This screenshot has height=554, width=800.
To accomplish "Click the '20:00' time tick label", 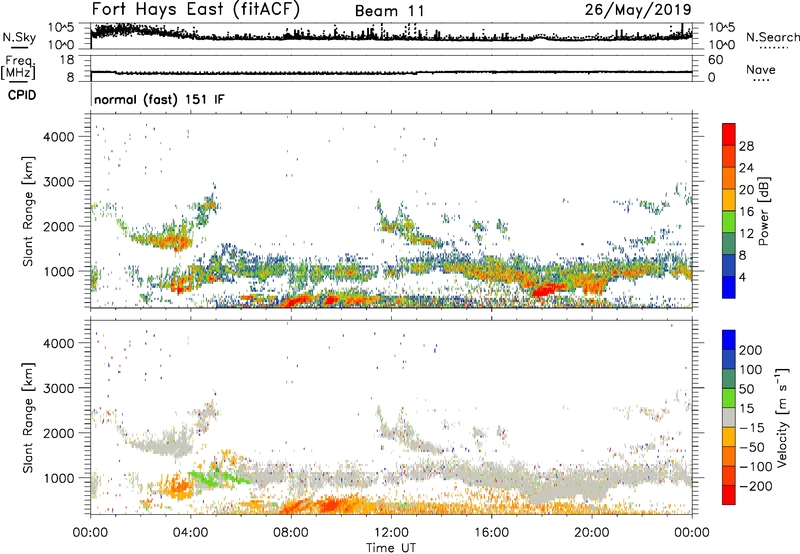I will [592, 533].
